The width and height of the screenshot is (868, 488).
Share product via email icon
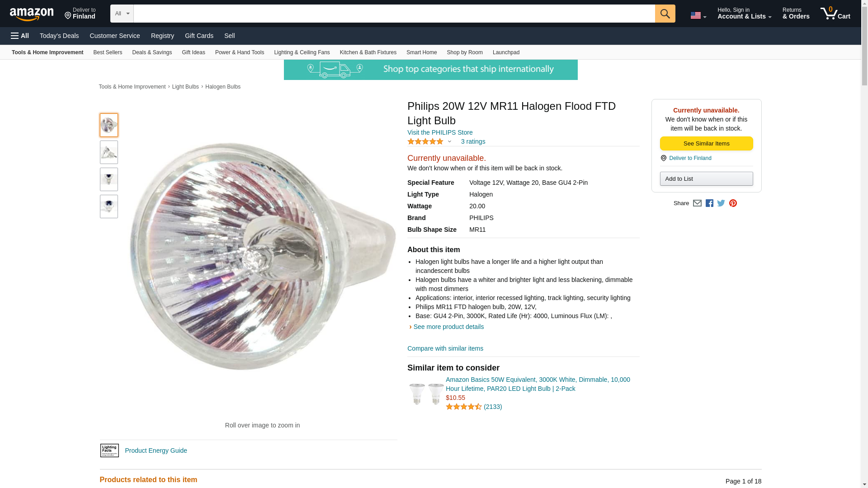697,203
